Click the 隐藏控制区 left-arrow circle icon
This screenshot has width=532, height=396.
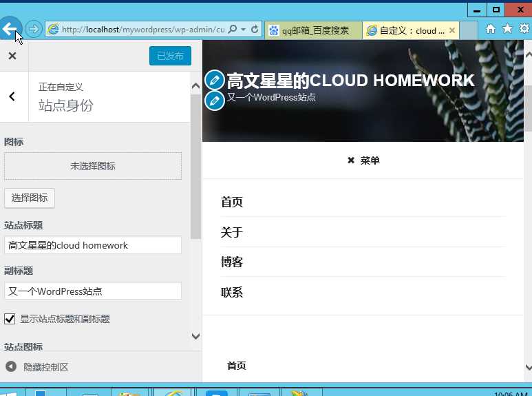click(11, 366)
